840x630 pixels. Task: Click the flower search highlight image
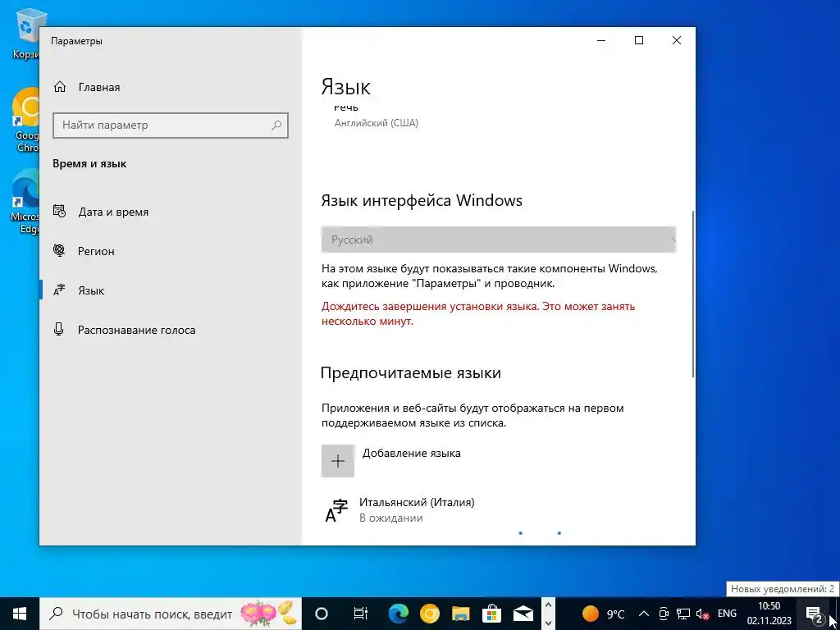coord(268,613)
